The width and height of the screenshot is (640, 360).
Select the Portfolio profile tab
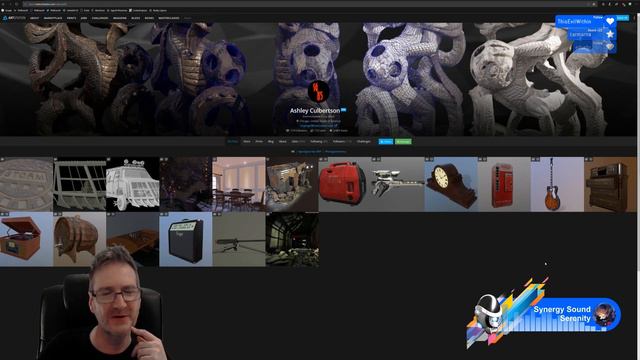(x=233, y=142)
